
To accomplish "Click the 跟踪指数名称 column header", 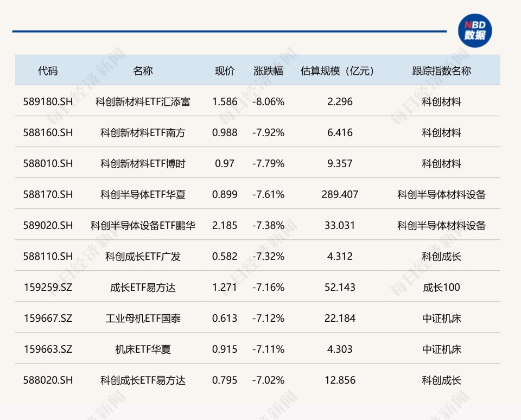I will pyautogui.click(x=442, y=71).
